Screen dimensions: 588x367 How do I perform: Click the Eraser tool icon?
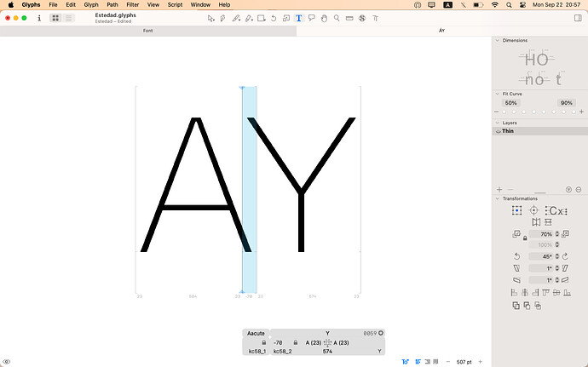point(248,18)
